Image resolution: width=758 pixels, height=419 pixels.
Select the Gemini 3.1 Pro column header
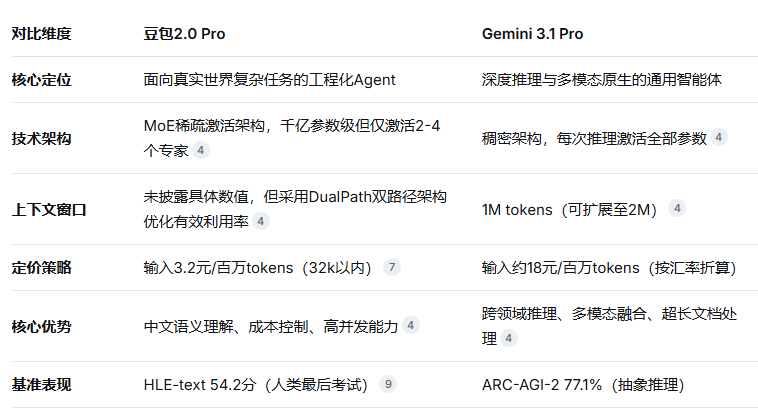click(x=532, y=34)
